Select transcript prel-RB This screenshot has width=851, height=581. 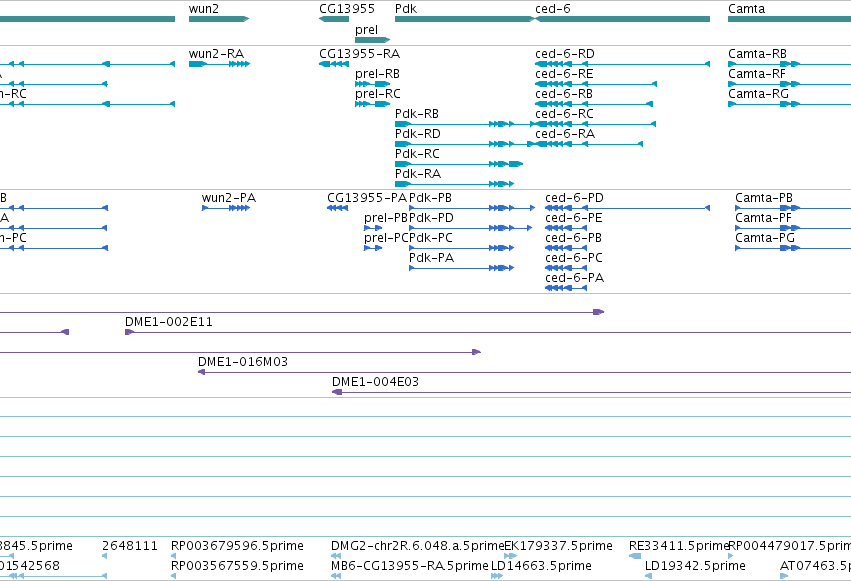[x=372, y=84]
